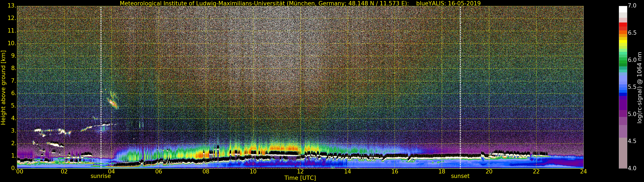Click the time axis tick '22'
This screenshot has width=644, height=182.
536,172
